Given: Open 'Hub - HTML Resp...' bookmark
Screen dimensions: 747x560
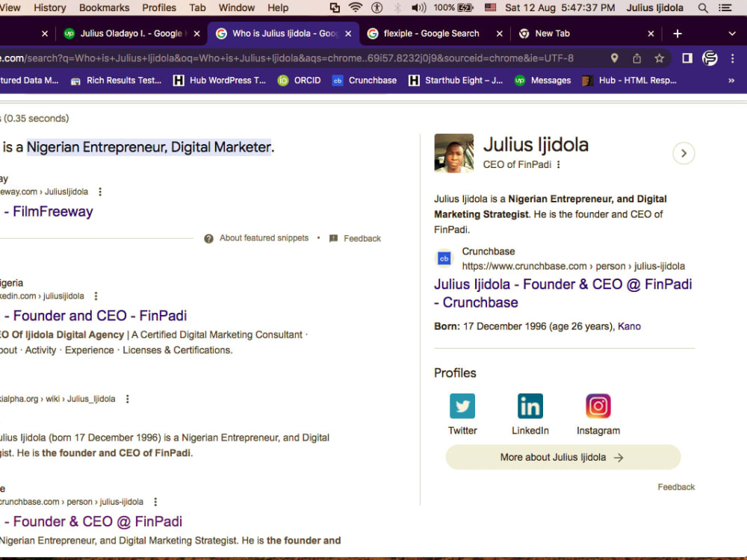Looking at the screenshot, I should coord(629,81).
